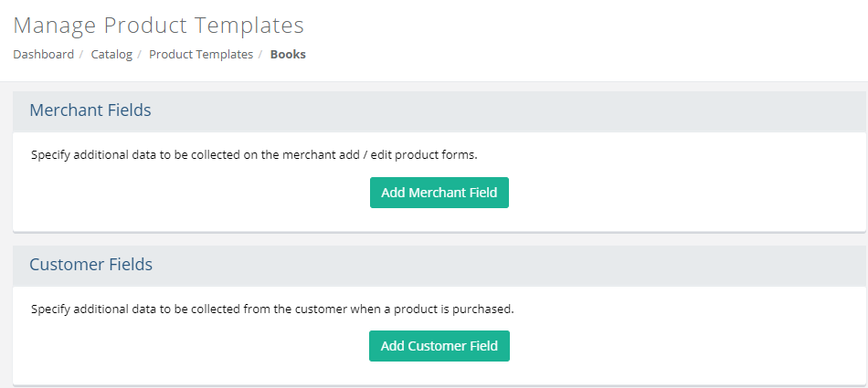
Task: Open the Catalog breadcrumb link
Action: coord(111,54)
